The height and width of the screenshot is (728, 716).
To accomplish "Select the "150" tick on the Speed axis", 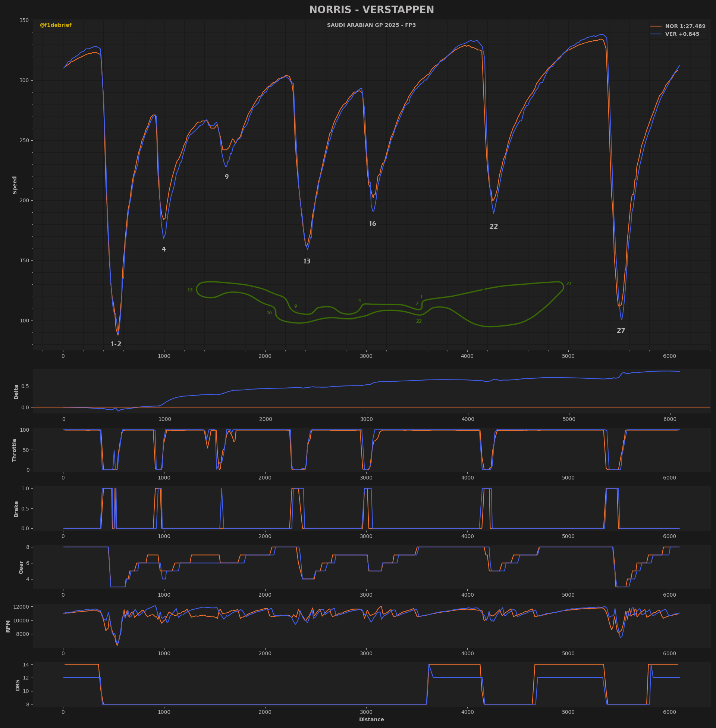I will click(x=24, y=261).
